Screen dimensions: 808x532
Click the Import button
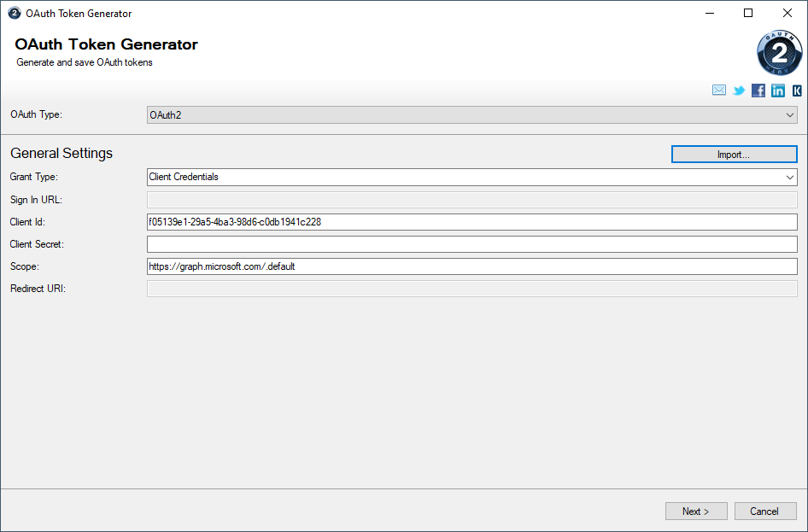(x=734, y=154)
